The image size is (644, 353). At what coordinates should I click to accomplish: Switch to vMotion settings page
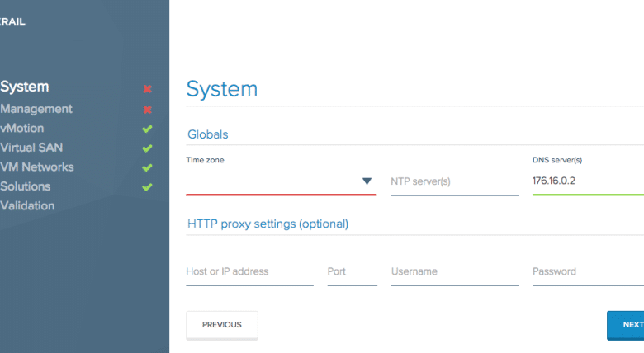click(x=22, y=128)
